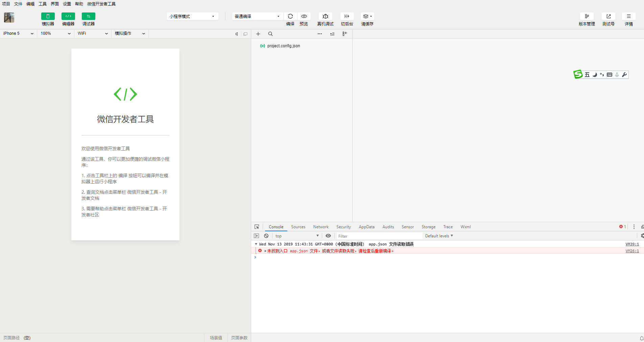This screenshot has height=342, width=644.
Task: Collapse the app.json 文件读取错误 log group
Action: (256, 244)
